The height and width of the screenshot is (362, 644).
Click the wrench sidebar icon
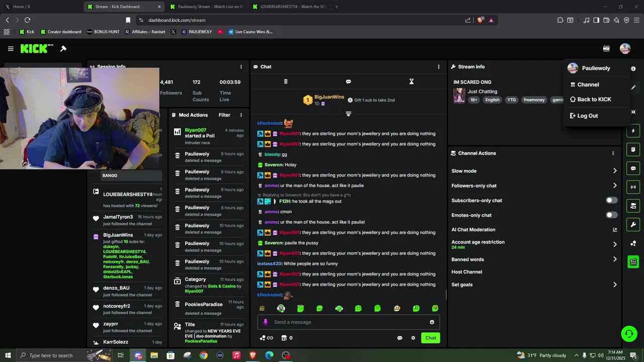click(x=633, y=225)
